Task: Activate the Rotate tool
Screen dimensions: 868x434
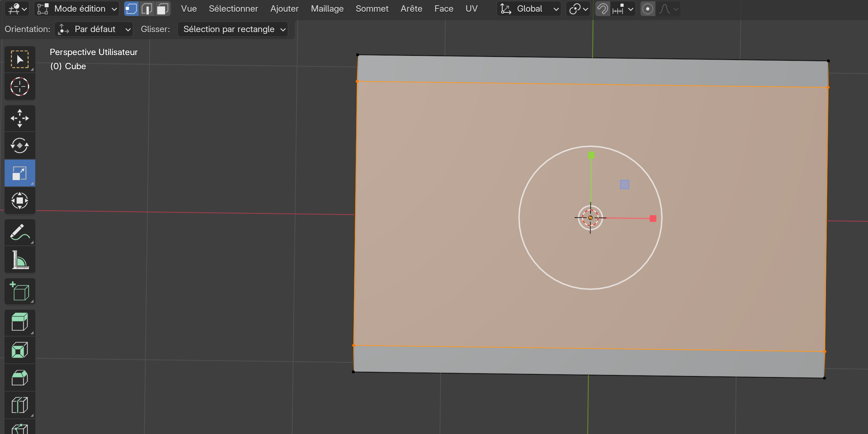Action: (20, 145)
